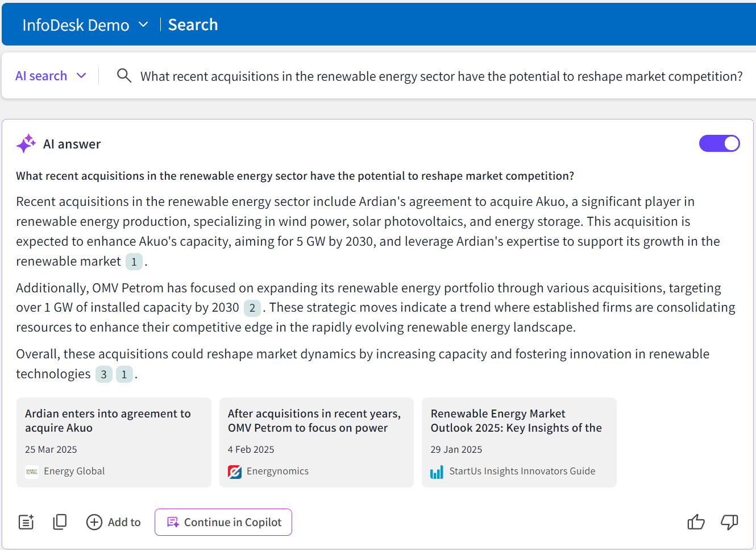Click the AI answer sparkle icon

(26, 144)
